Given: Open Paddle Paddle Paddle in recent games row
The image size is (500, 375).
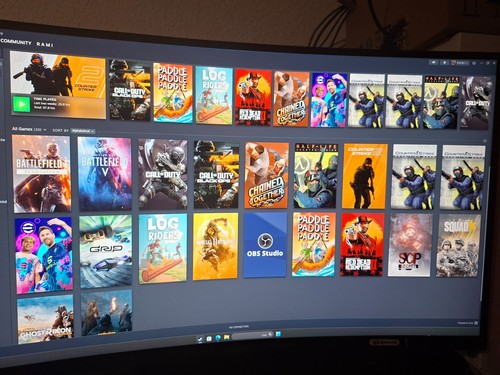Looking at the screenshot, I should pyautogui.click(x=173, y=93).
